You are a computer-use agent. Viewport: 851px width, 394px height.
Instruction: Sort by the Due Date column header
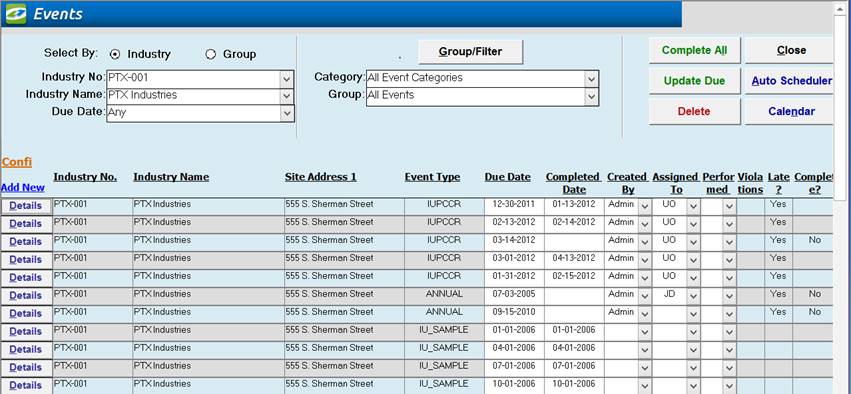(x=507, y=177)
